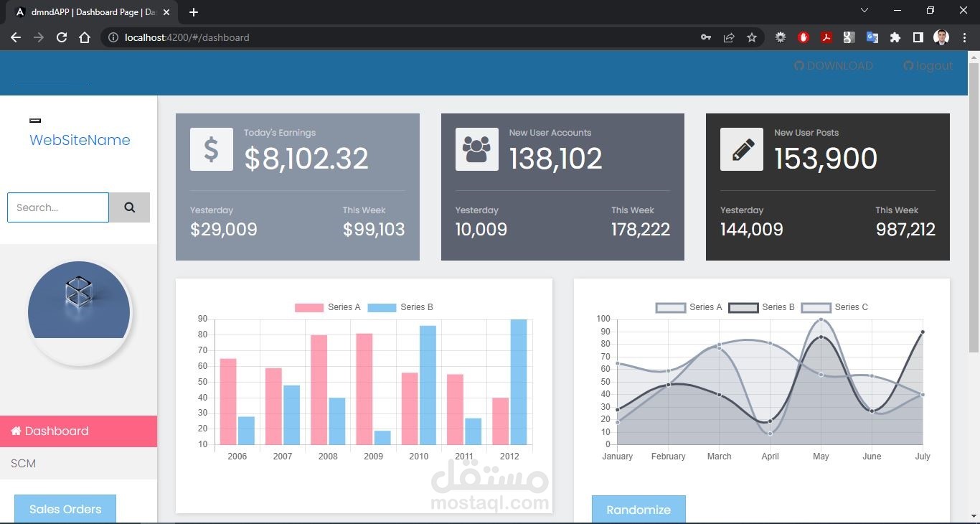Click the page vertical scrollbar thumb
Image resolution: width=980 pixels, height=524 pixels.
(974, 208)
